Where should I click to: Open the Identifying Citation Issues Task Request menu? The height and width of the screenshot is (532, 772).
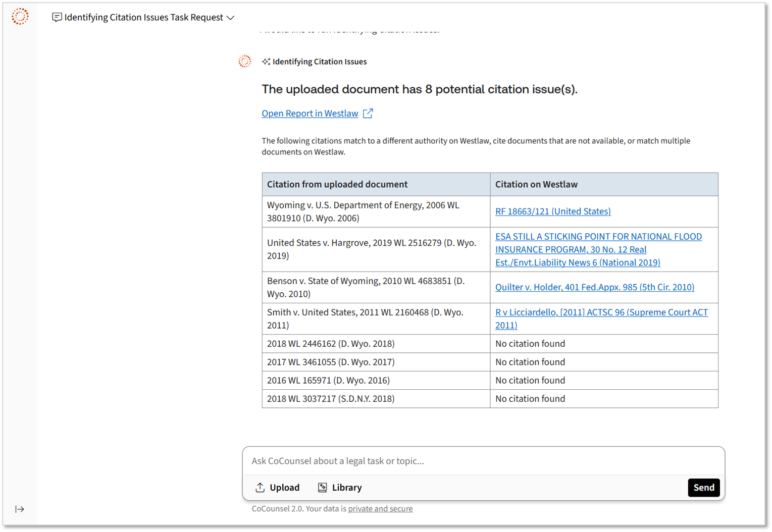tap(143, 18)
